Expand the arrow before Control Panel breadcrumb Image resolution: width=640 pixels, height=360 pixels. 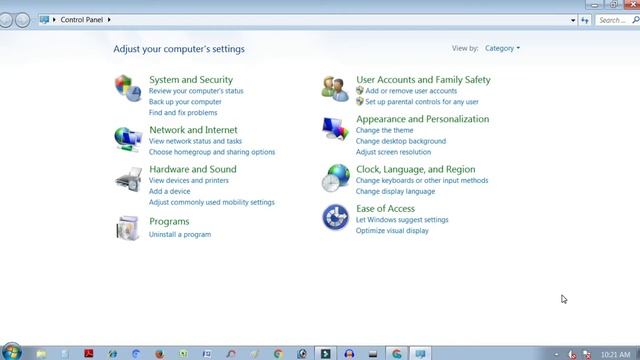[x=54, y=20]
